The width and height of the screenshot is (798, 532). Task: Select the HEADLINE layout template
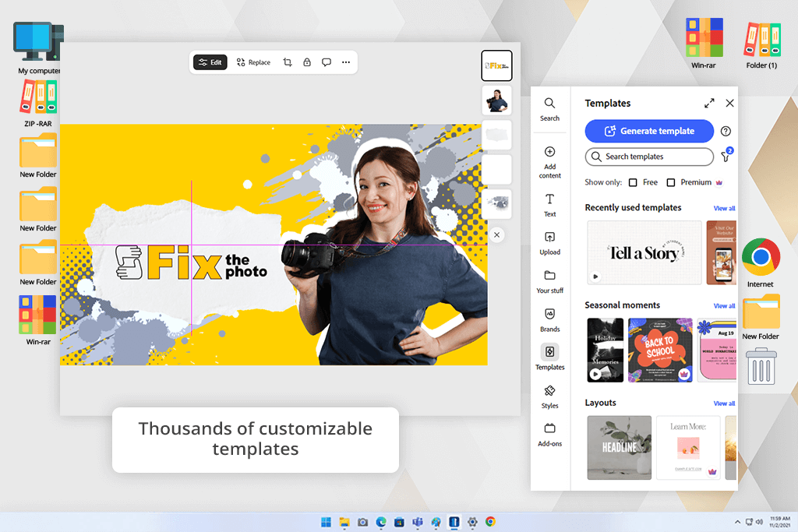tap(619, 448)
